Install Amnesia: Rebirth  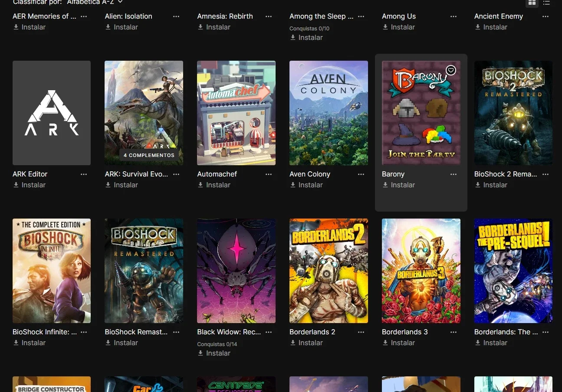(214, 27)
